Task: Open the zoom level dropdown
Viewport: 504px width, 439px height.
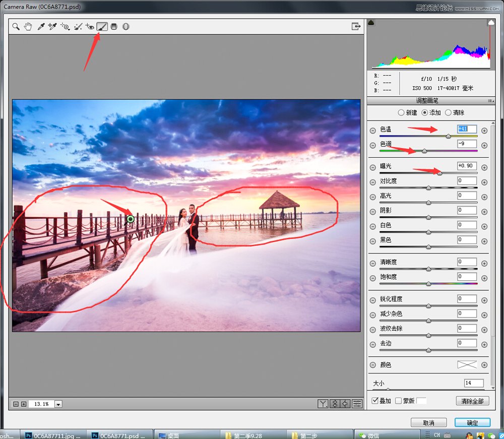Action: (58, 404)
